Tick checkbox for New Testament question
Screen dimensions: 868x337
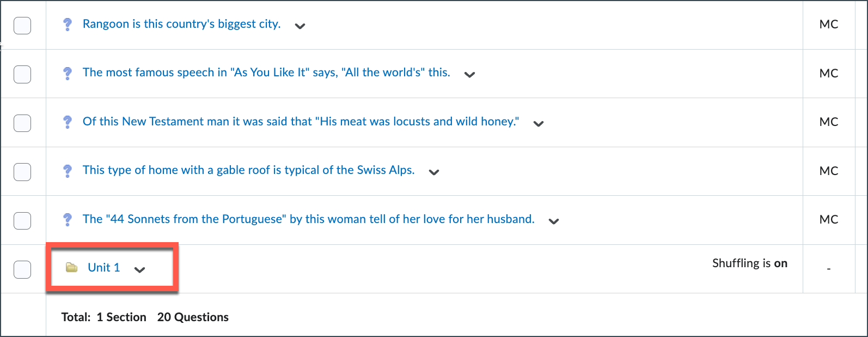coord(22,123)
